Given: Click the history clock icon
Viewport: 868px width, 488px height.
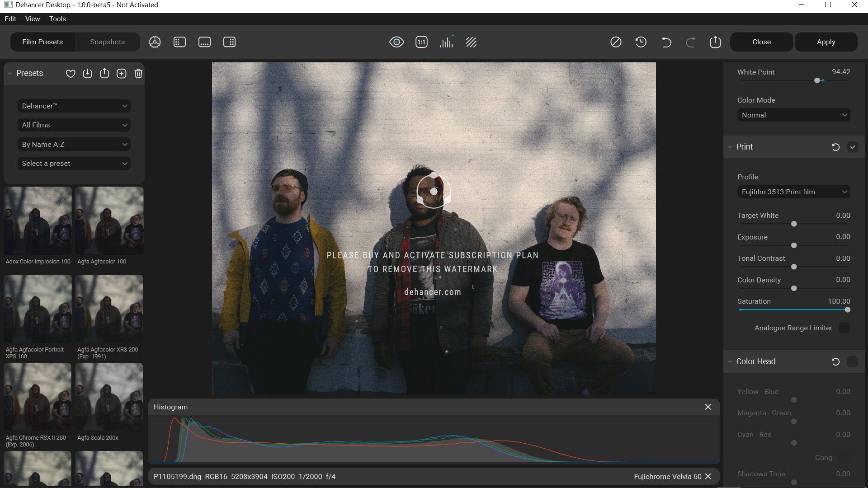Looking at the screenshot, I should (641, 42).
